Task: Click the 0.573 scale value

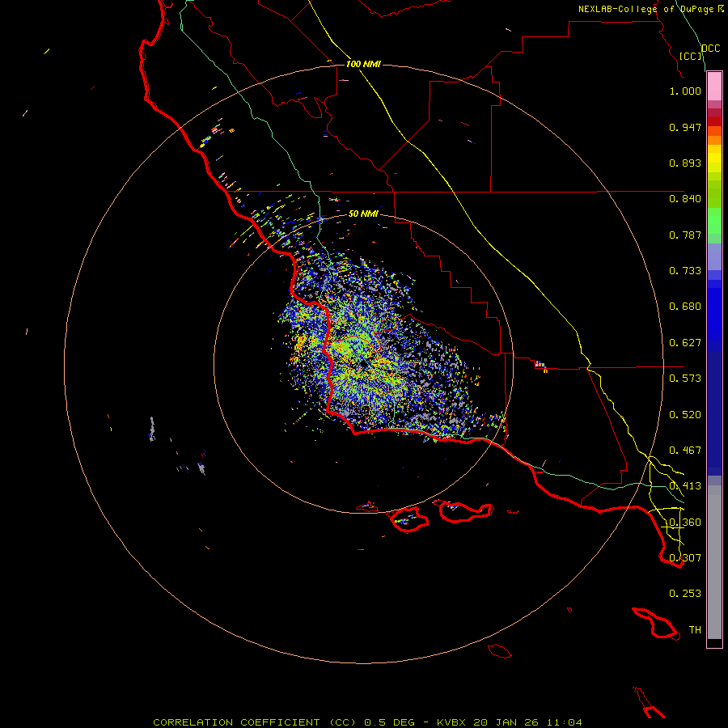Action: click(685, 379)
